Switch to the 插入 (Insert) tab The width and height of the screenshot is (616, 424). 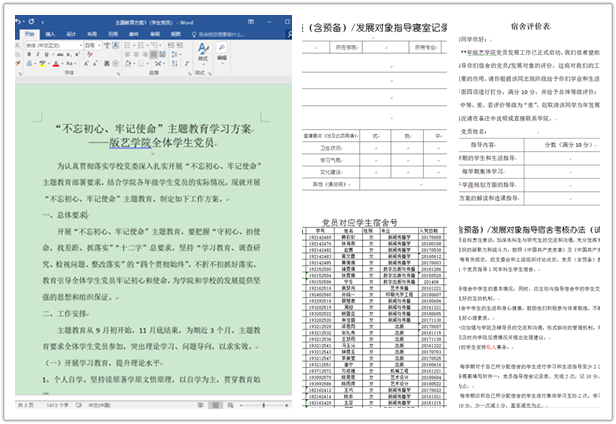coord(50,34)
